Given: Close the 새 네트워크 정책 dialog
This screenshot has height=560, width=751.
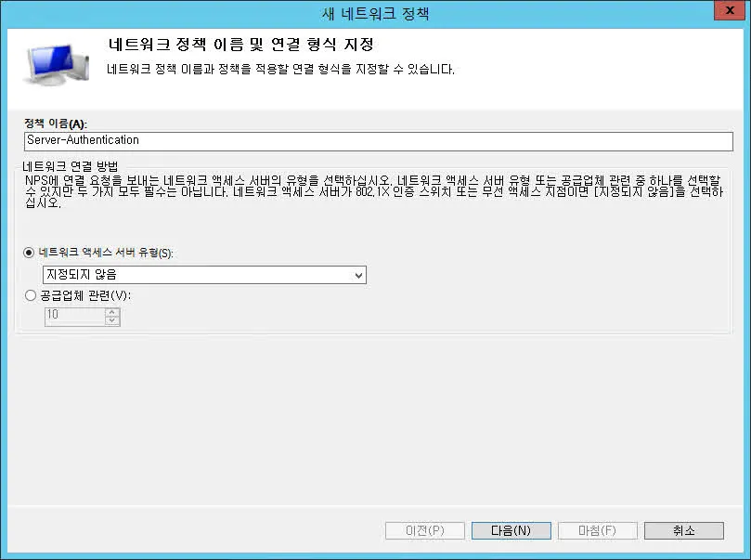Looking at the screenshot, I should (728, 10).
